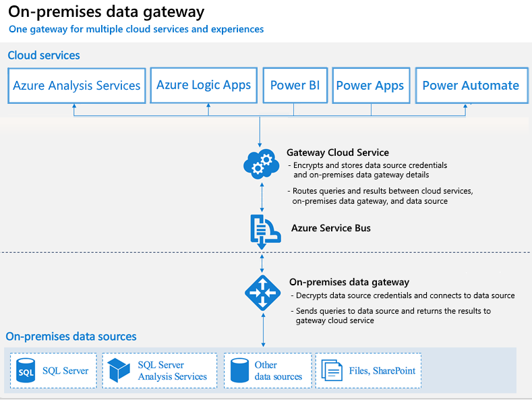Click the SQL Server database icon

tap(26, 370)
